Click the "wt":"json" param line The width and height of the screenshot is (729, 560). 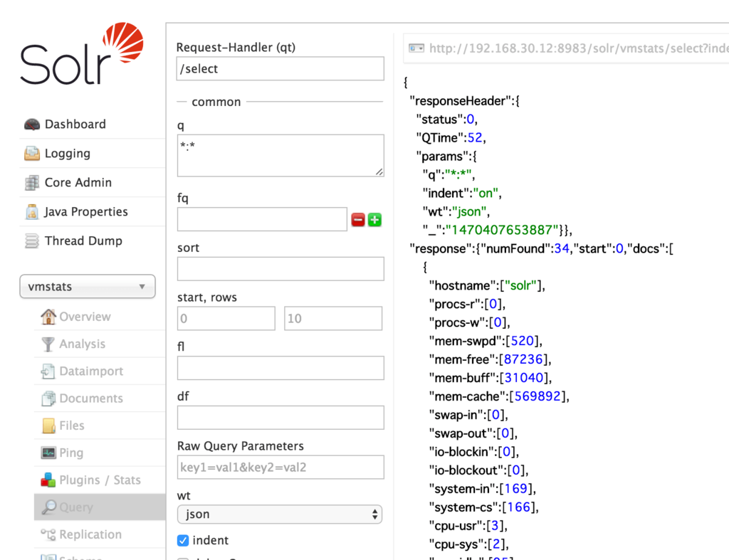pyautogui.click(x=456, y=212)
